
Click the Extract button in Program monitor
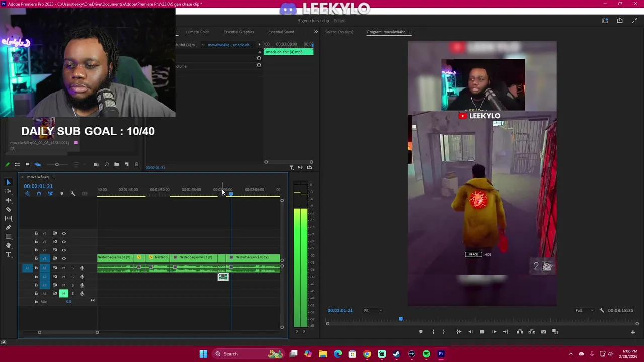[532, 332]
